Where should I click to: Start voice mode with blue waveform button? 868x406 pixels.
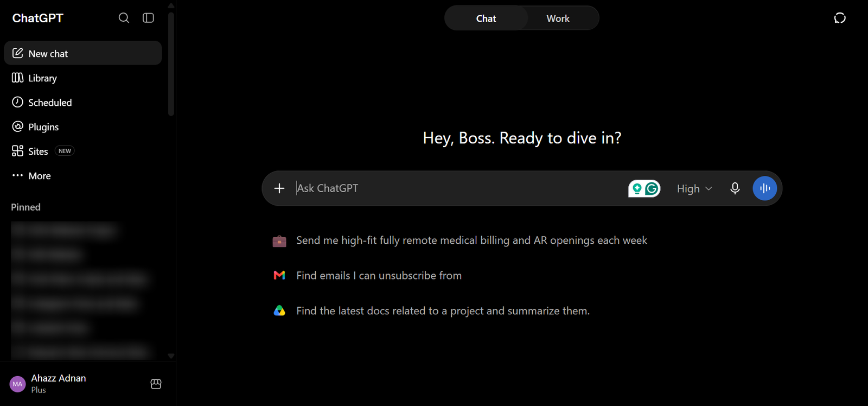(765, 188)
